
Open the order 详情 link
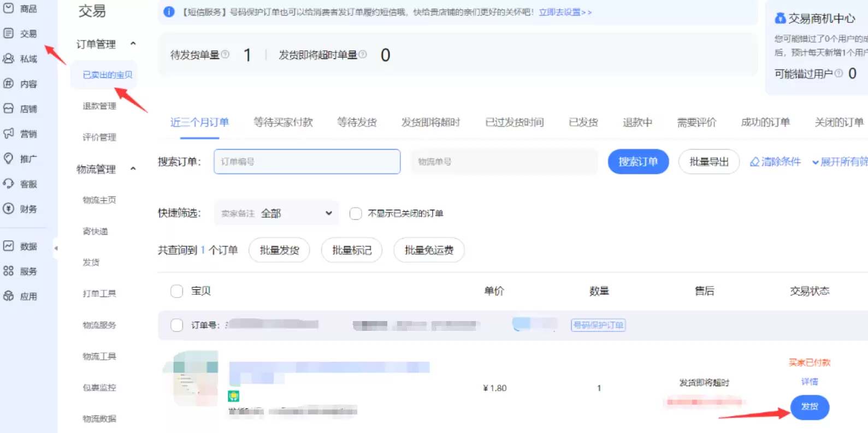coord(810,382)
